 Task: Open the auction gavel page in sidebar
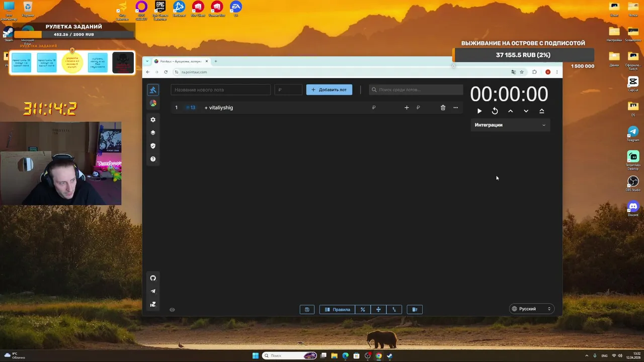coord(153,90)
